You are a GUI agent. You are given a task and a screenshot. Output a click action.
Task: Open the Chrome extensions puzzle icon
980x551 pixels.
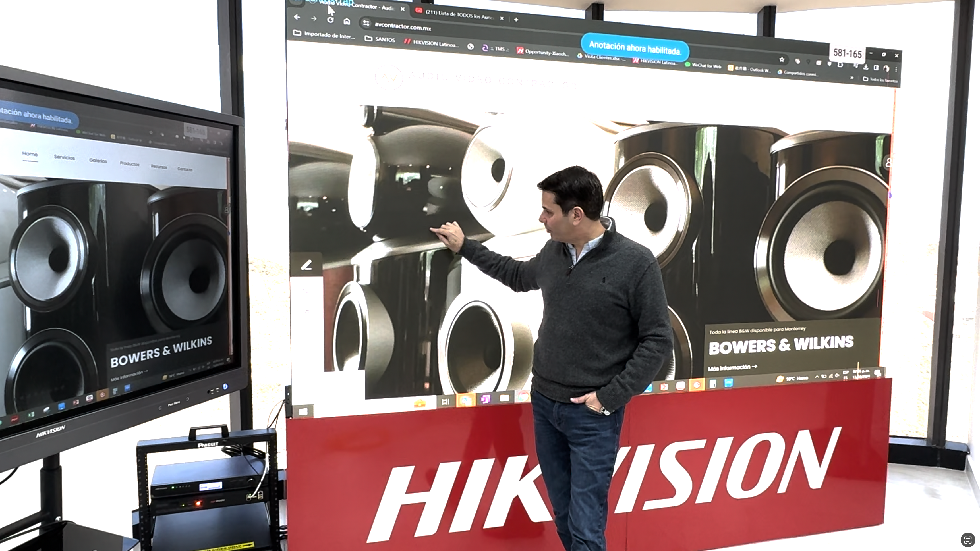857,65
